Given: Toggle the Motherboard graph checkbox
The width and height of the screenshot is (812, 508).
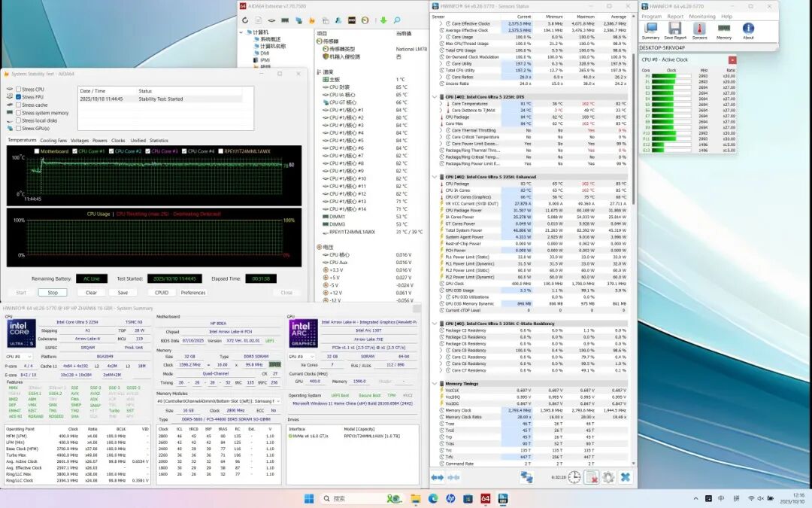Looking at the screenshot, I should 38,151.
